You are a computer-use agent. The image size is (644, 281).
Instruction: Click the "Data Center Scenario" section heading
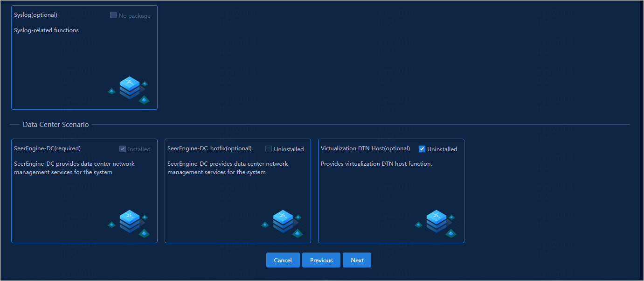coord(56,125)
